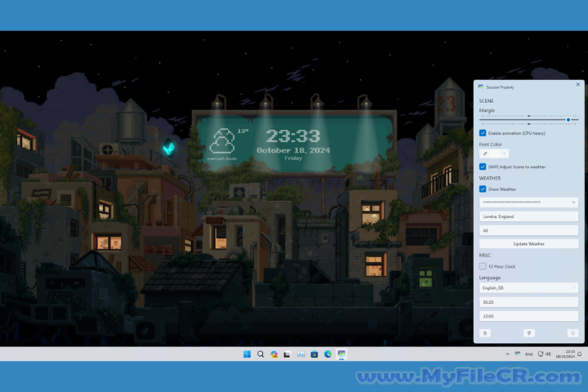Open the taskbar clock showing 23:33
Image resolution: width=588 pixels, height=392 pixels.
click(x=565, y=354)
